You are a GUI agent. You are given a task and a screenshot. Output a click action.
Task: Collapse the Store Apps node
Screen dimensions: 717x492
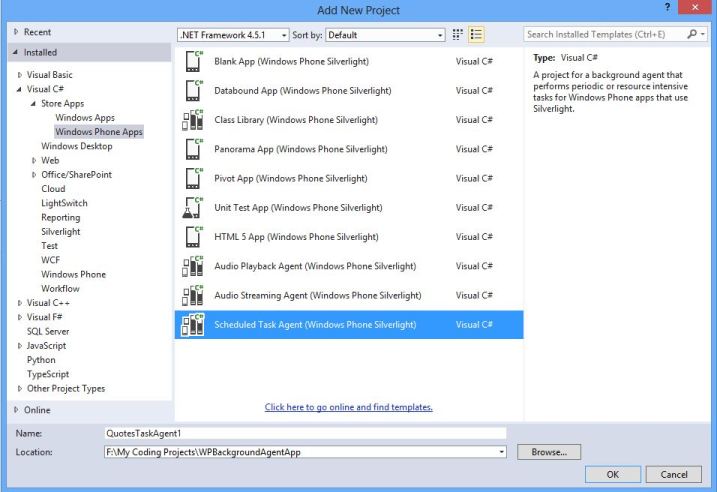(x=33, y=103)
